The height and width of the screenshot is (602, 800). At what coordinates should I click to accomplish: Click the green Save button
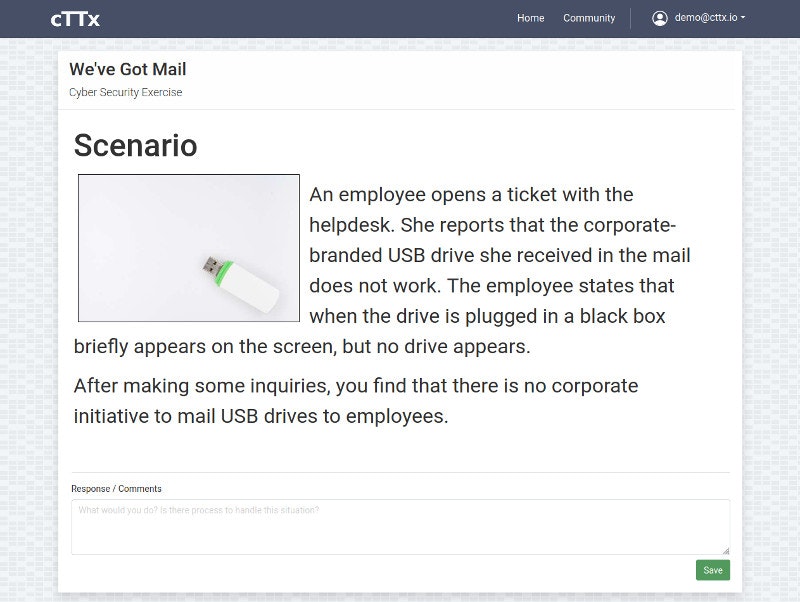pos(713,570)
